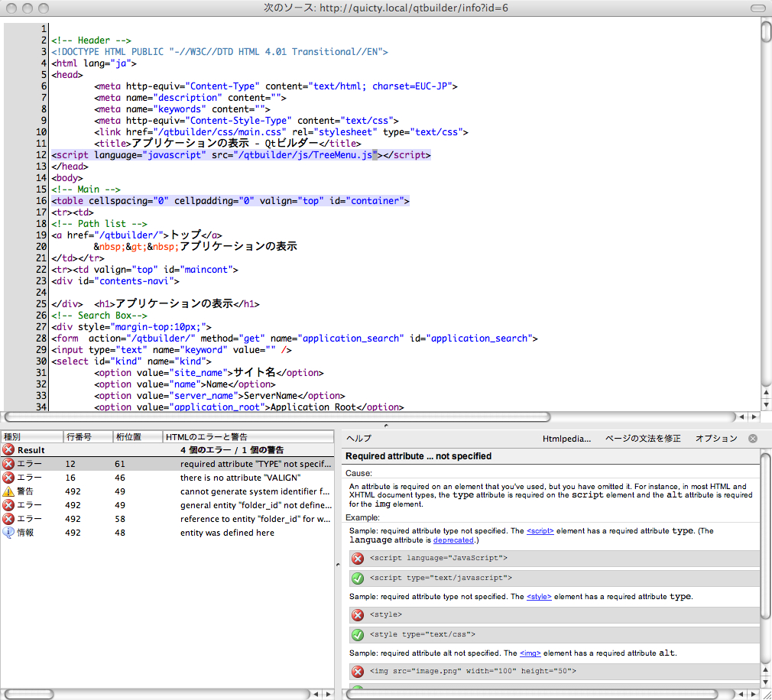Open the オプション menu

715,439
